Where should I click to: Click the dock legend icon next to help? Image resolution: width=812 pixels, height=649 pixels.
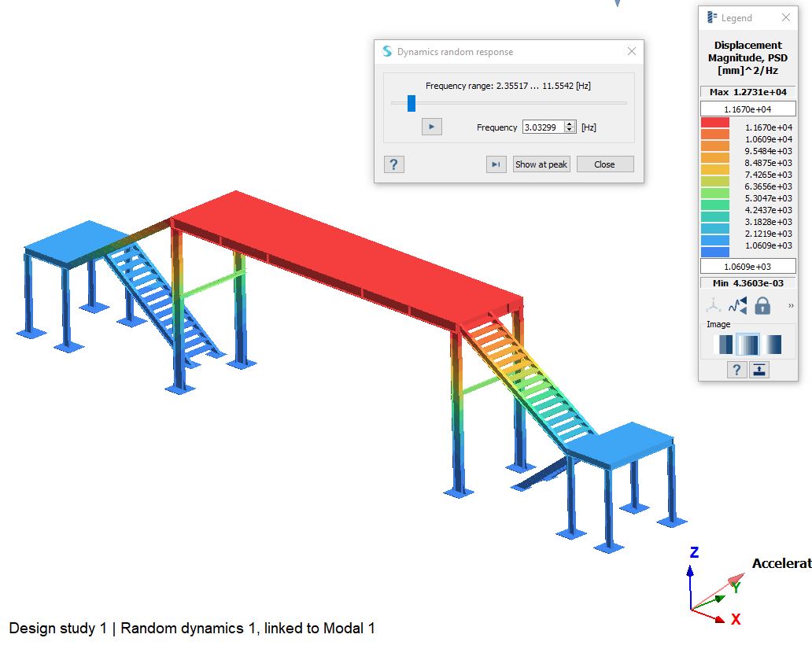tap(758, 370)
